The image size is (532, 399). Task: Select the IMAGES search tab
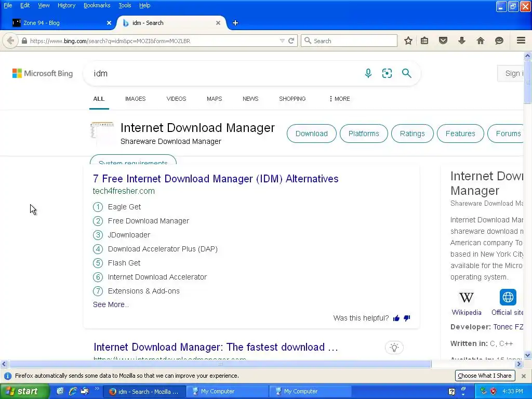click(x=135, y=99)
